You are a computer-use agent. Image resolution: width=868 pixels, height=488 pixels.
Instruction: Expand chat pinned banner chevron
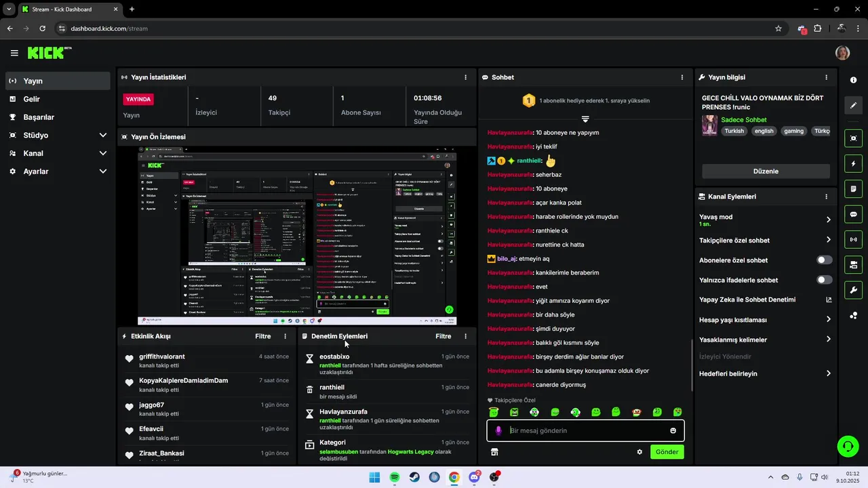(585, 119)
